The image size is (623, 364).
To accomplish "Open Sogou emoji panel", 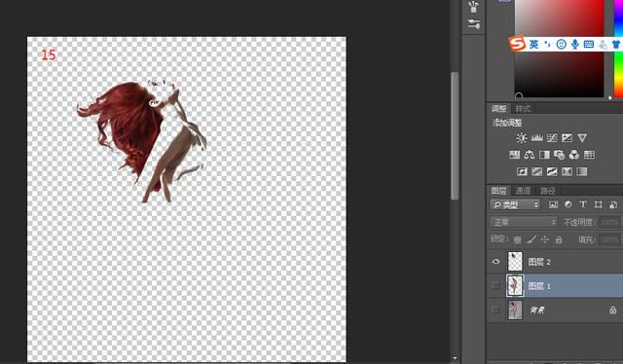I will coord(561,44).
